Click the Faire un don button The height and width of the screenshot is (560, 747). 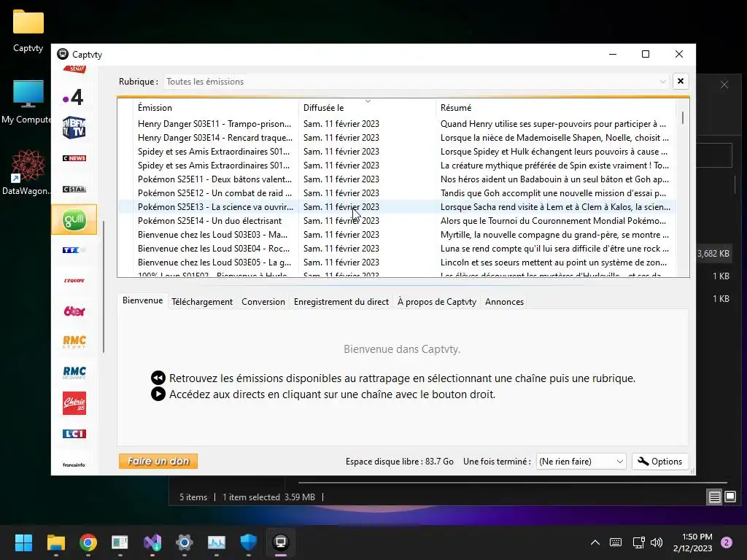pyautogui.click(x=158, y=461)
